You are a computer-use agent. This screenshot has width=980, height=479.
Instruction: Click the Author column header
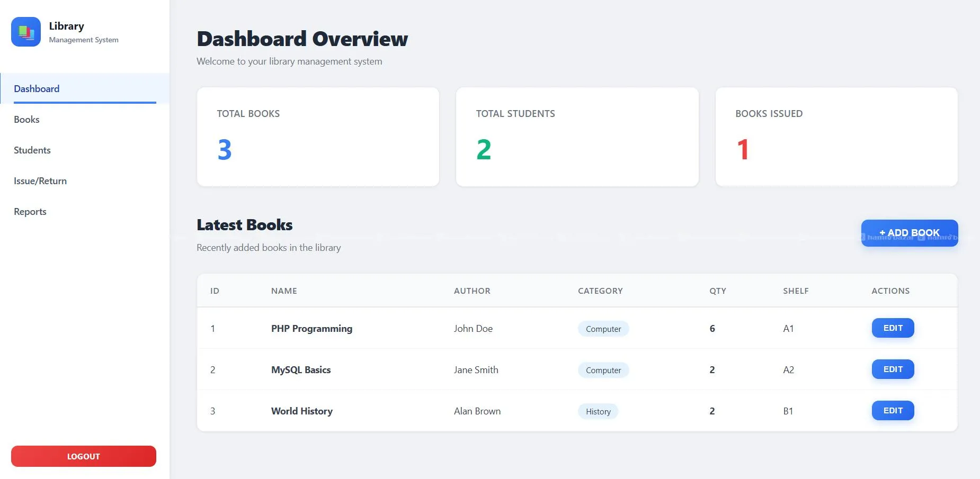(472, 291)
